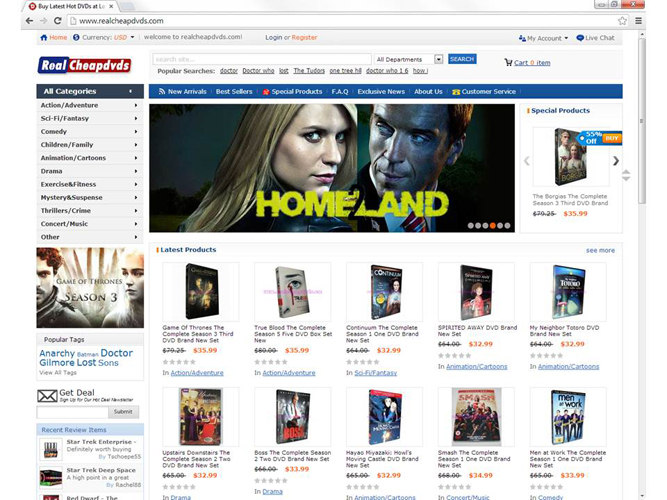Screen dimensions: 667x500
Task: Click the Register link
Action: pyautogui.click(x=305, y=37)
